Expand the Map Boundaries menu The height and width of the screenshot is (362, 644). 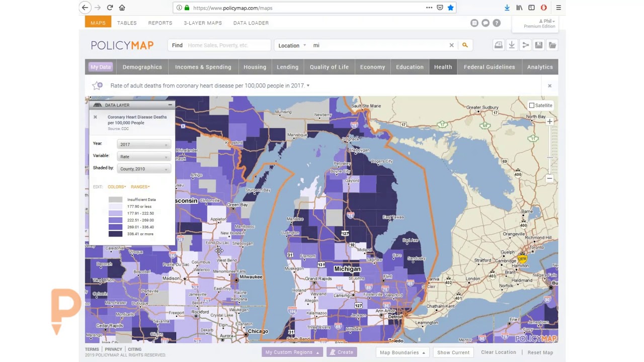pos(403,352)
